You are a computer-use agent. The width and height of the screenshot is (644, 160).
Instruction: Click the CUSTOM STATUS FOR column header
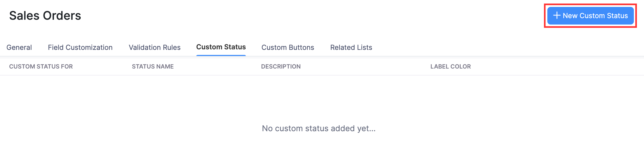coord(41,66)
